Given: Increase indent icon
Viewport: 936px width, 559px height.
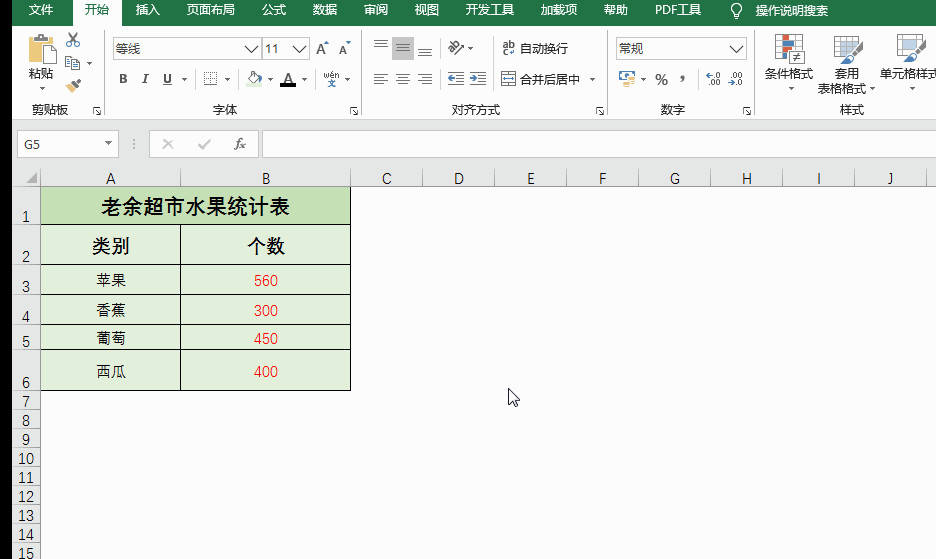Looking at the screenshot, I should pos(478,79).
